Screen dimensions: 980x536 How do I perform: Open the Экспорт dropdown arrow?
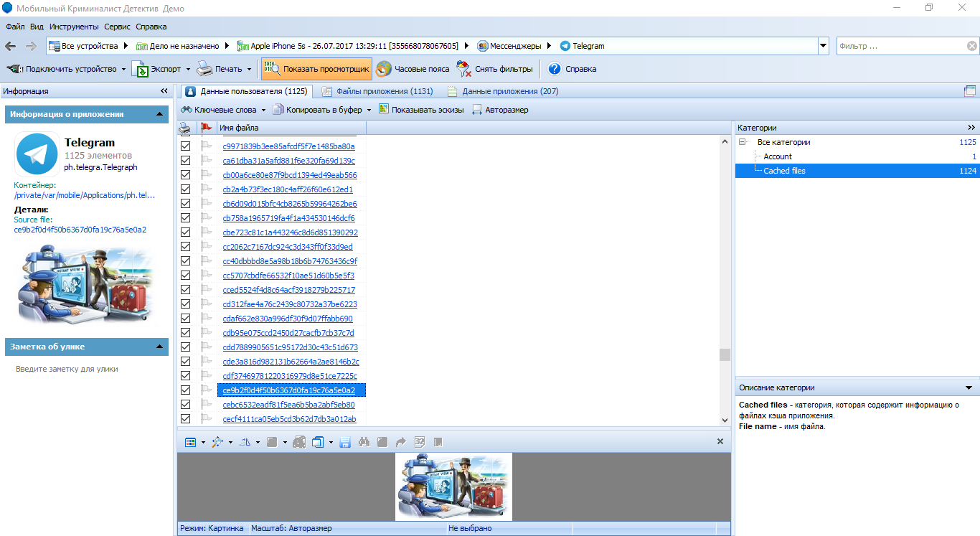pos(189,70)
